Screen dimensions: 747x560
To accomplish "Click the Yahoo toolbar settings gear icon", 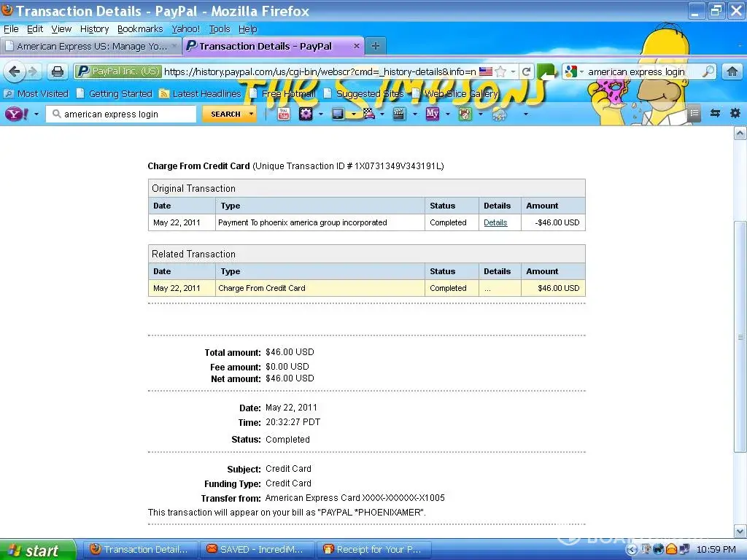I will tap(735, 113).
